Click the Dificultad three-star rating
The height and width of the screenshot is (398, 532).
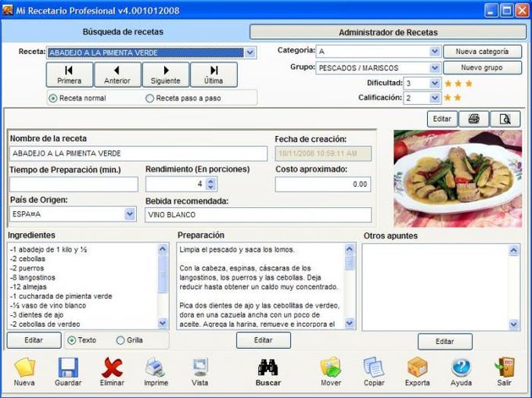[x=458, y=84]
